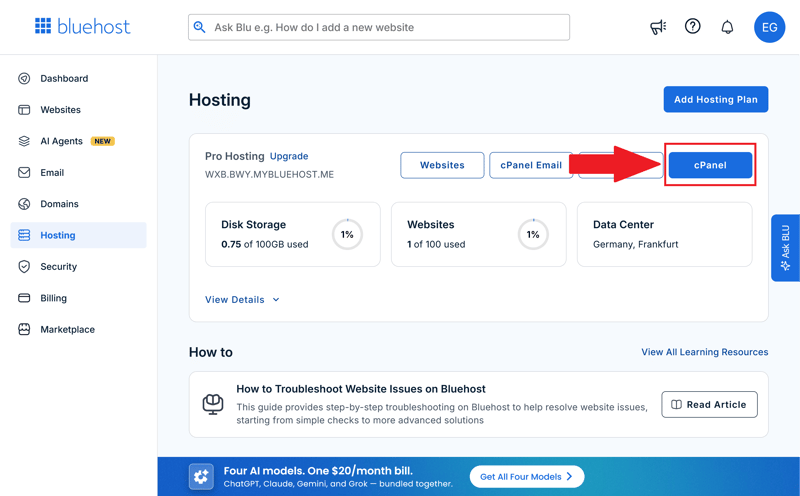Open cPanel with the blue button
Image resolution: width=800 pixels, height=496 pixels.
click(x=710, y=165)
